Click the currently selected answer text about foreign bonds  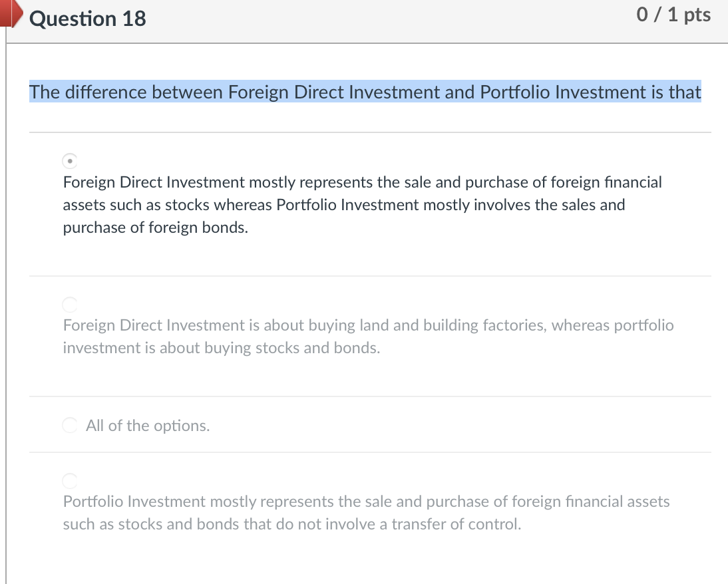click(362, 204)
